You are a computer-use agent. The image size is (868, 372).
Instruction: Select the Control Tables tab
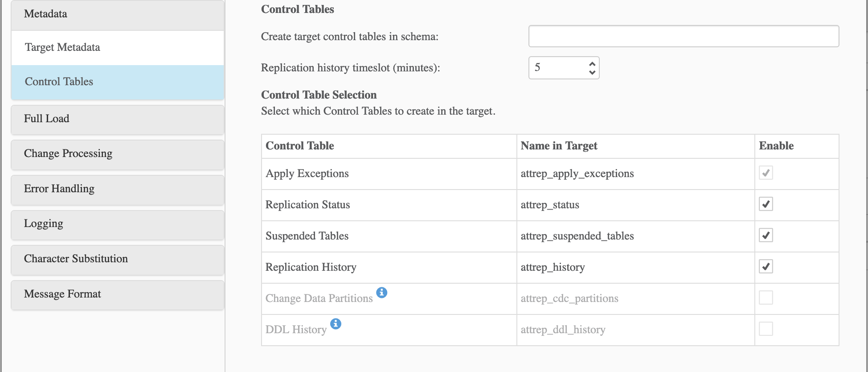pyautogui.click(x=117, y=82)
